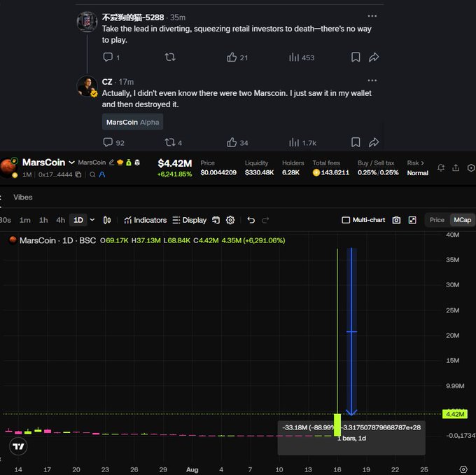Bookmark the 不爱狗的猫-5288 post
476x475 pixels.
[356, 57]
